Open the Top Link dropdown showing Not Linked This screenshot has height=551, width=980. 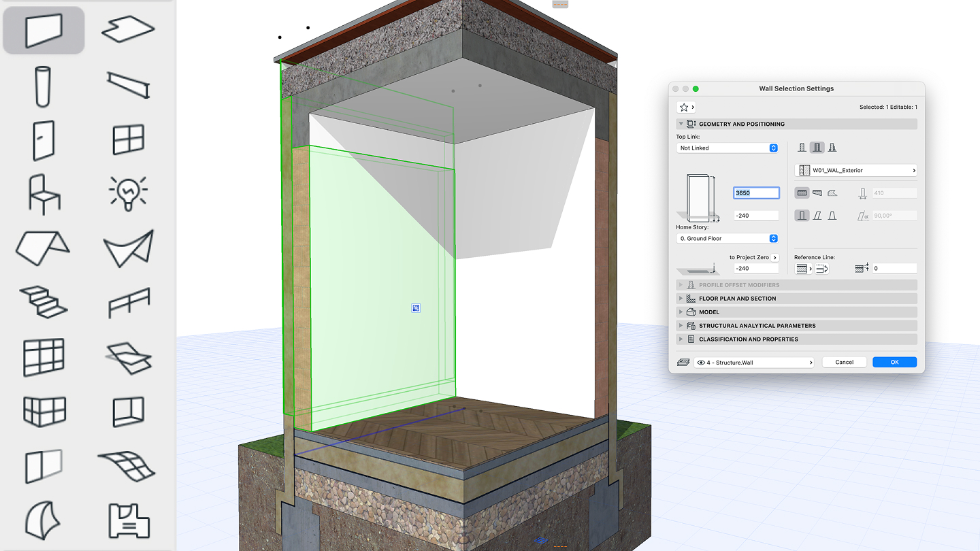[727, 148]
